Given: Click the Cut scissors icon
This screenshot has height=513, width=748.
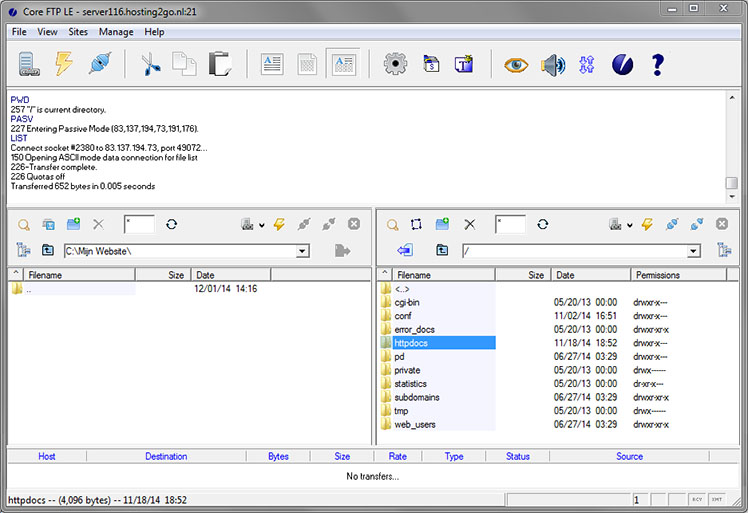Looking at the screenshot, I should pyautogui.click(x=151, y=64).
